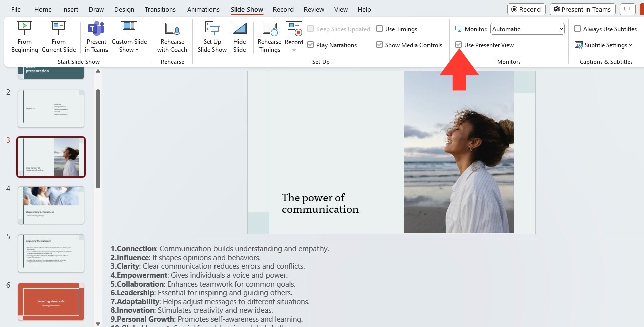Screen dimensions: 644x327
Task: Click Present in Teams top button
Action: [582, 9]
